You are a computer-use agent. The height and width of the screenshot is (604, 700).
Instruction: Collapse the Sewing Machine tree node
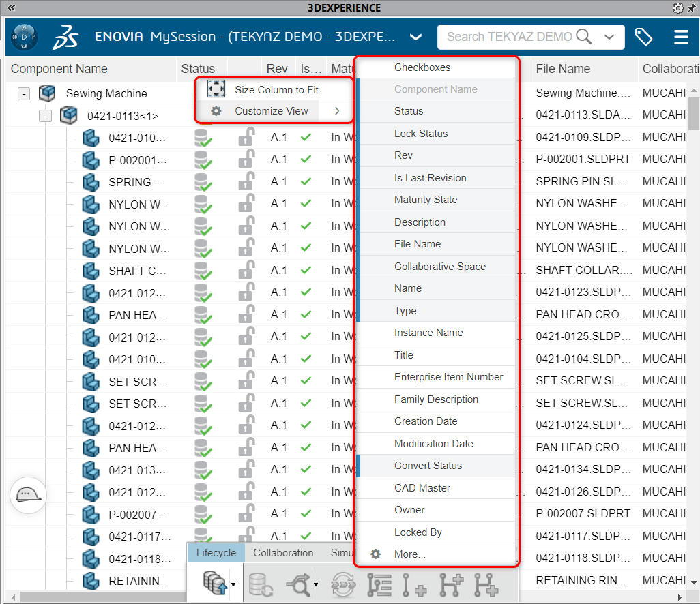[24, 93]
